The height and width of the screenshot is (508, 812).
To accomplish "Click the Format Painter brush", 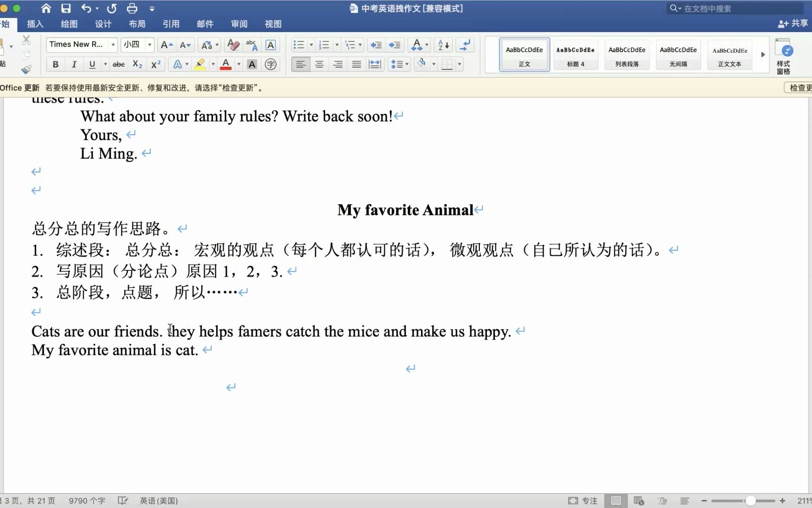I will click(x=26, y=69).
